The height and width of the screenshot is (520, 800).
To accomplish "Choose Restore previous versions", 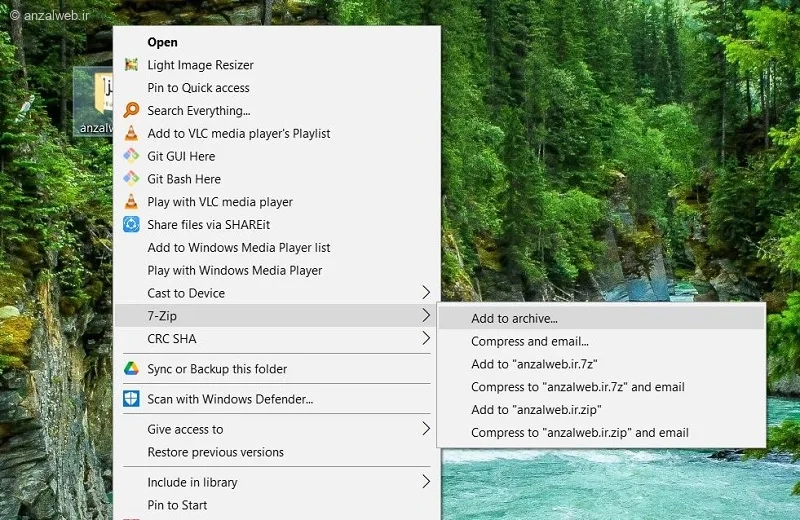I will [x=277, y=452].
